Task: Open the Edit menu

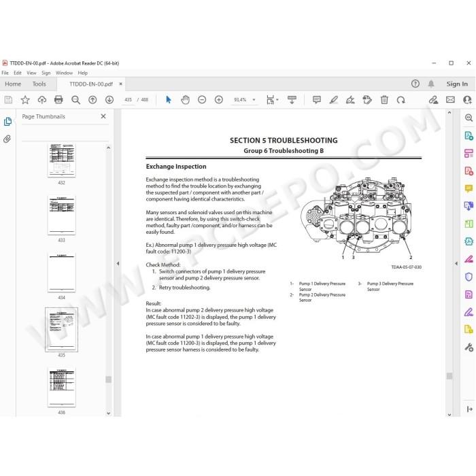Action: tap(18, 73)
